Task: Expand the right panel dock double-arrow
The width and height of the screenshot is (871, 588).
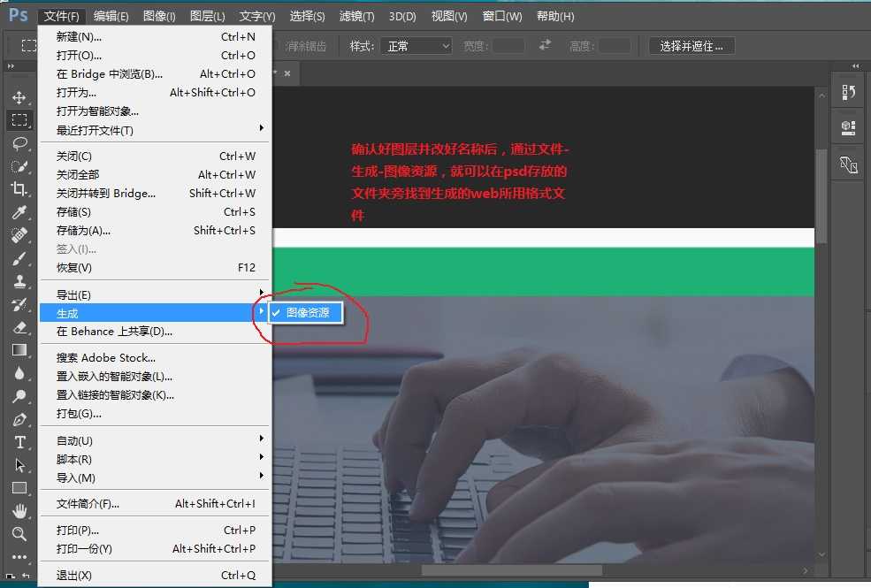Action: (855, 66)
